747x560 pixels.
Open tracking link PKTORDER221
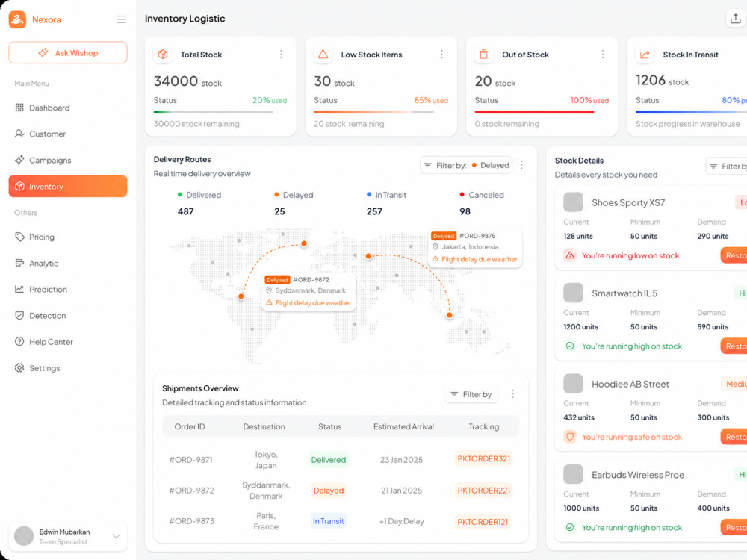tap(483, 491)
